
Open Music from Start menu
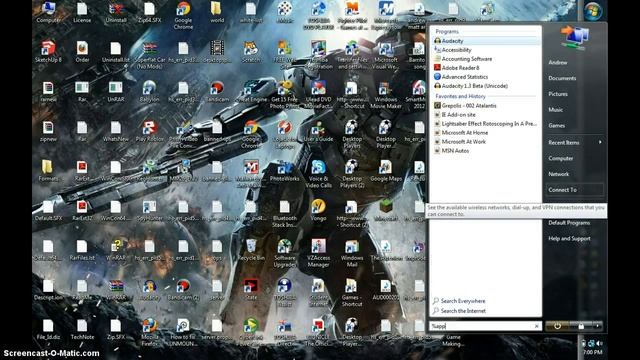click(x=556, y=110)
